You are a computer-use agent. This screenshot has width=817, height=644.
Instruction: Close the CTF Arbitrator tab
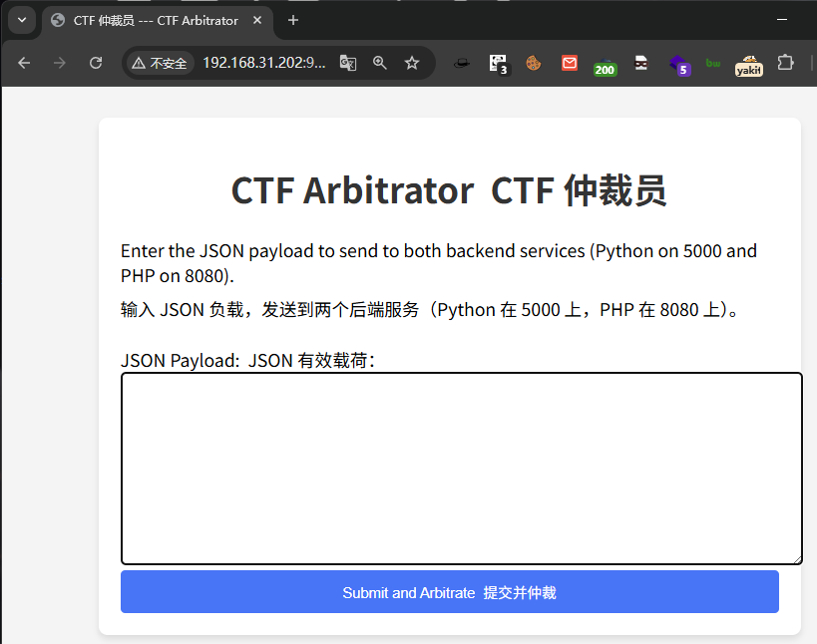[257, 20]
